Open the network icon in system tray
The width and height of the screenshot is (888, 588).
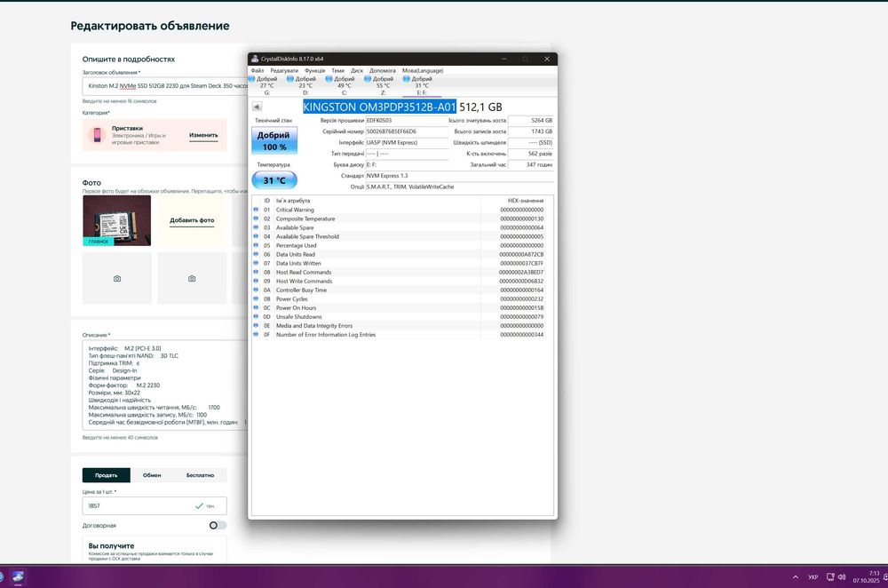[830, 577]
